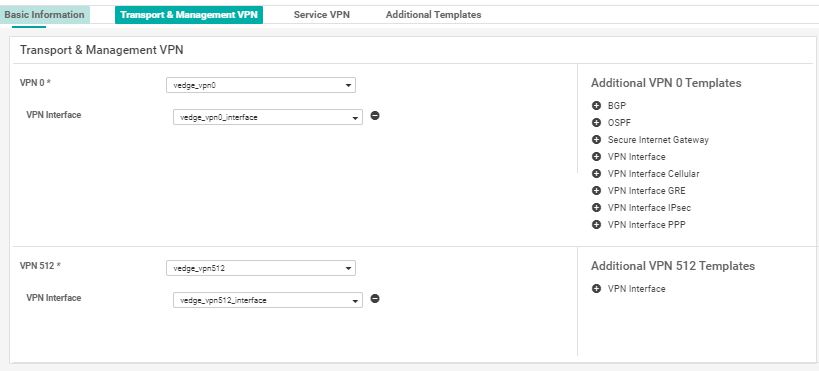Add a BGP template with plus icon

click(596, 106)
